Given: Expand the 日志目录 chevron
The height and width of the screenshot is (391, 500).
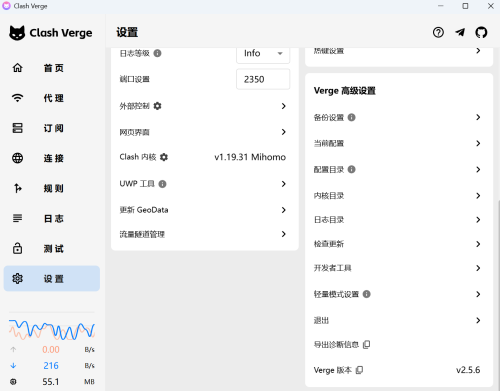Looking at the screenshot, I should coord(478,220).
